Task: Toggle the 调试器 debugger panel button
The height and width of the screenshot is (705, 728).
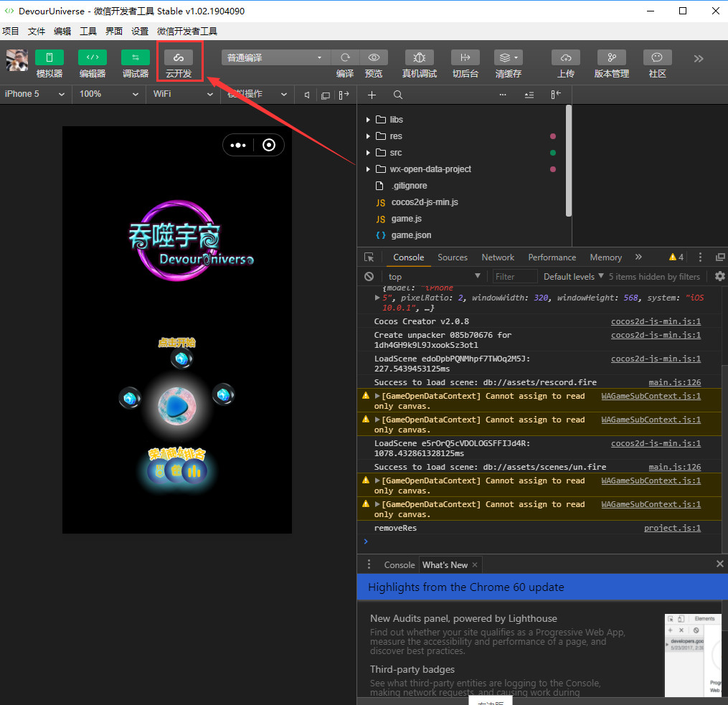Action: 136,57
